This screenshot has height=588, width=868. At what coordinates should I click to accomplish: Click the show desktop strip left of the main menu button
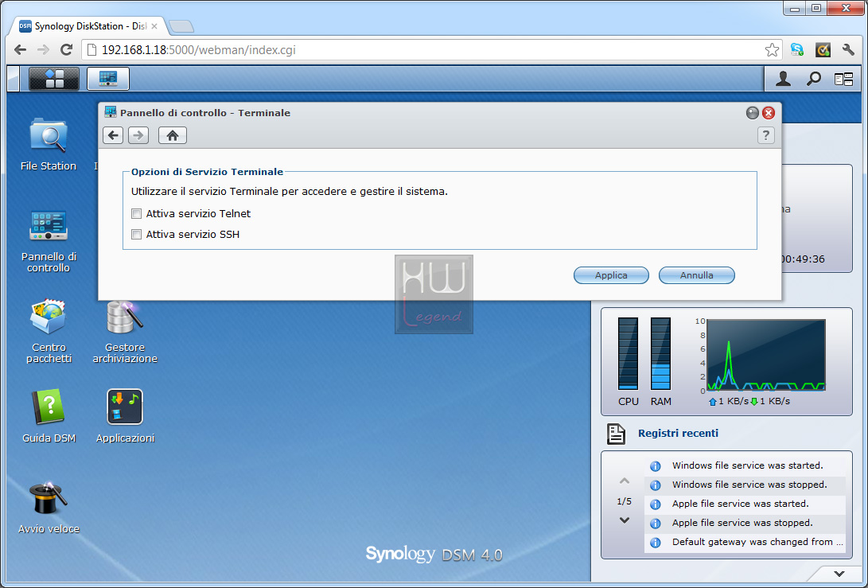(x=14, y=79)
